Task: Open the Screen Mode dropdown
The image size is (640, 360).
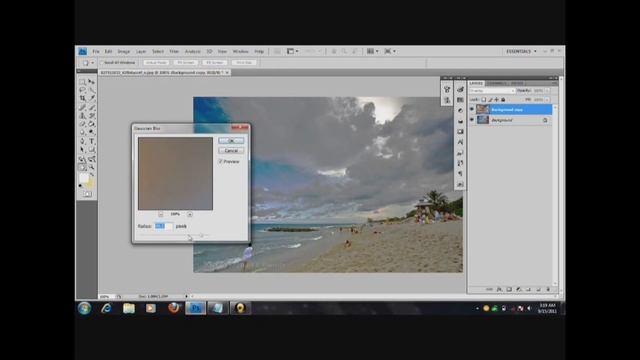Action: coord(390,51)
